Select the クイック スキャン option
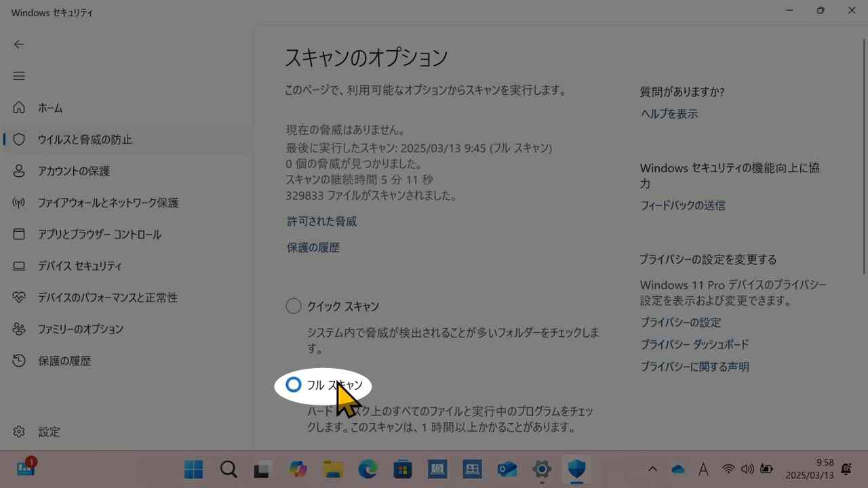Screen dimensions: 868x488 click(x=293, y=306)
